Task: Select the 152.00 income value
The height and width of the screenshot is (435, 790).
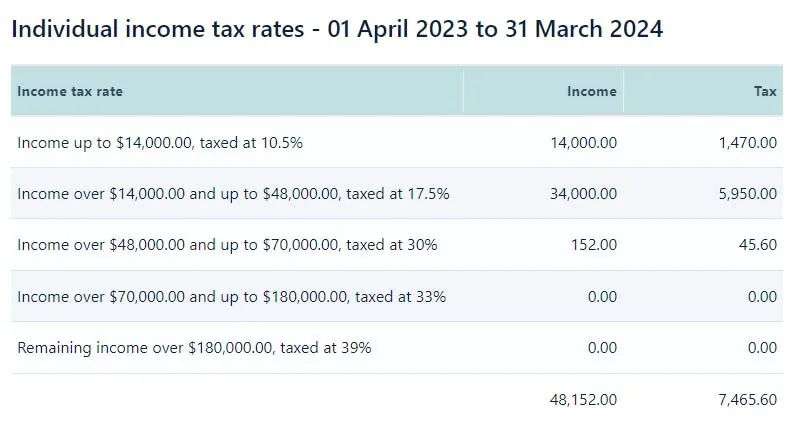Action: [x=594, y=245]
